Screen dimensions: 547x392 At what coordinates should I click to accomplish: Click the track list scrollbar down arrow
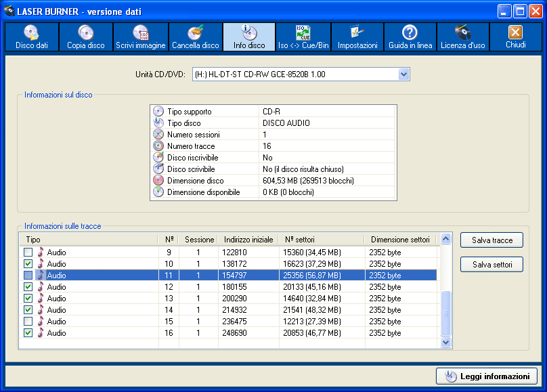(446, 342)
